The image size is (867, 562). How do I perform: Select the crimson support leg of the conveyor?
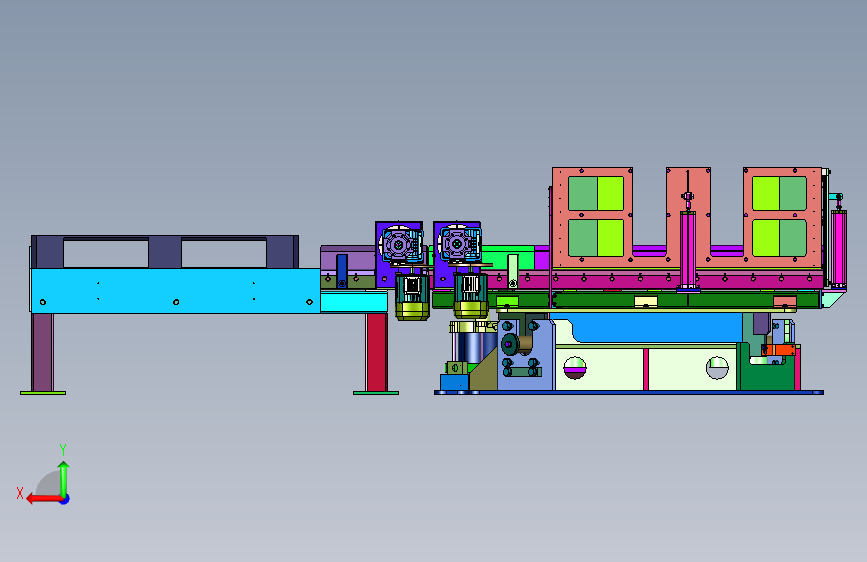pos(377,352)
